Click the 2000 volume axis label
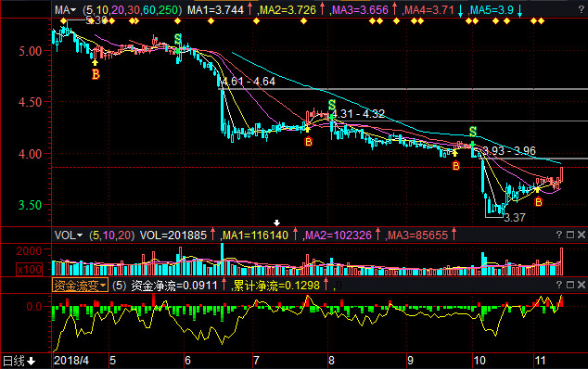Screen dimensions: 588x369 pyautogui.click(x=29, y=251)
